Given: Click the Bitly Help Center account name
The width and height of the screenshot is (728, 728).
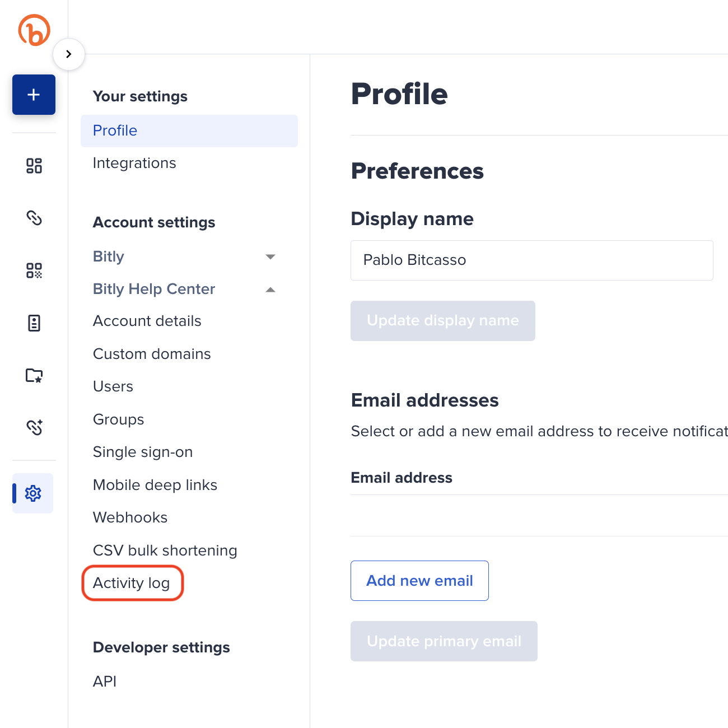Looking at the screenshot, I should click(154, 289).
